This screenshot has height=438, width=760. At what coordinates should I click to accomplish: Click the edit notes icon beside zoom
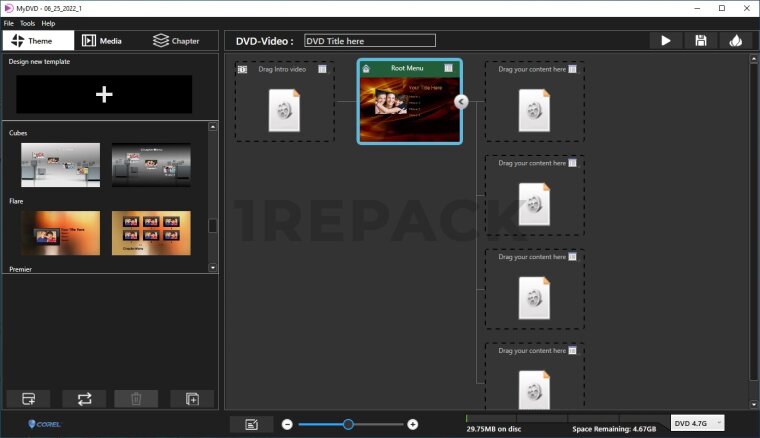click(251, 424)
